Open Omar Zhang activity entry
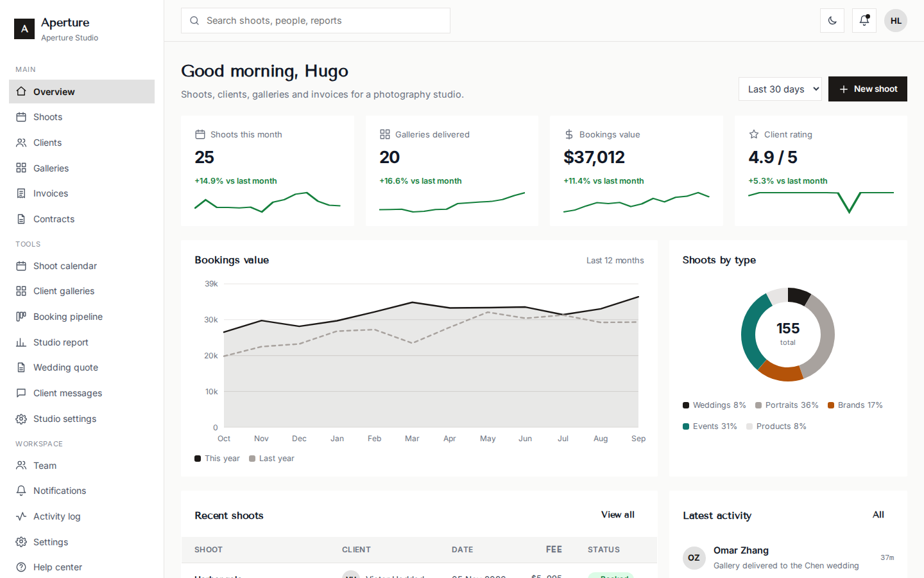Screen dimensions: 924x578 (789, 557)
